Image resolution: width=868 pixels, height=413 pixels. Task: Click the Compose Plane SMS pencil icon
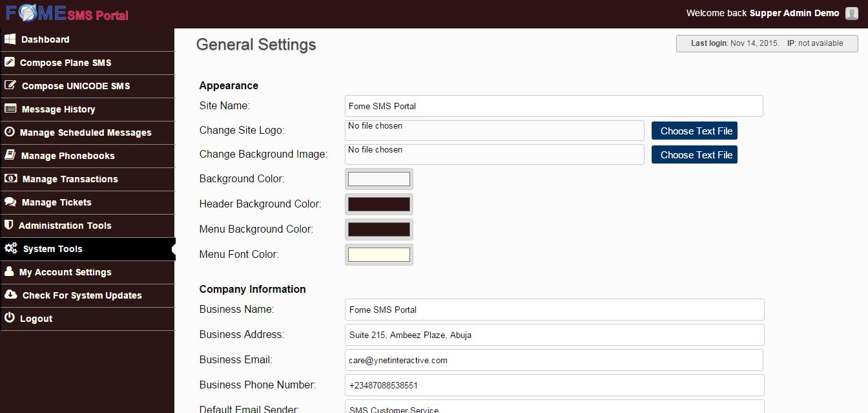click(10, 63)
